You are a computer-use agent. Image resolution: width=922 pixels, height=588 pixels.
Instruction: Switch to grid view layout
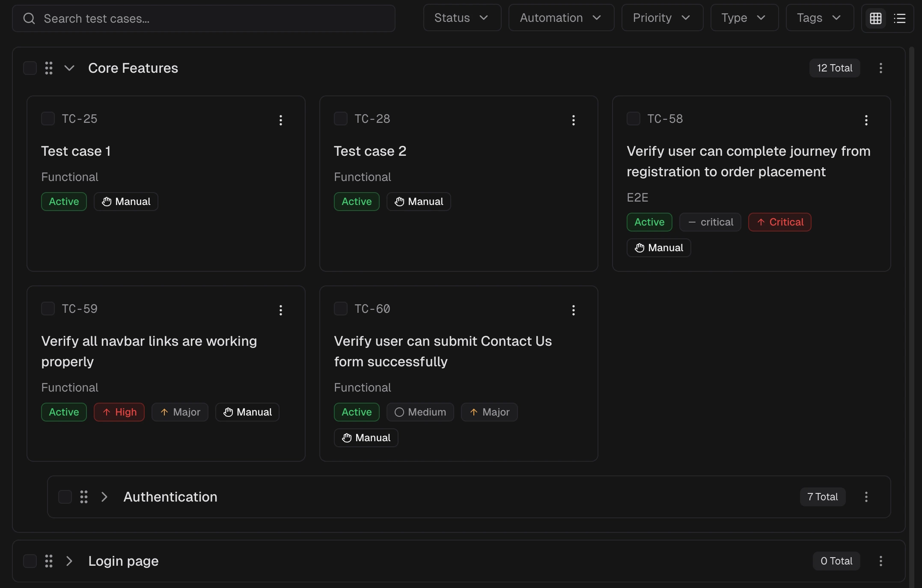pyautogui.click(x=875, y=18)
